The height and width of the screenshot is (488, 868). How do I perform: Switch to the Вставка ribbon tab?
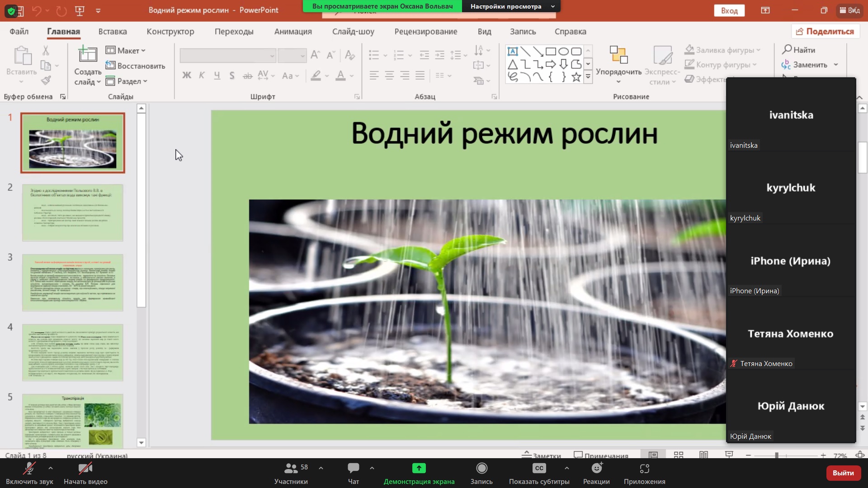click(113, 32)
